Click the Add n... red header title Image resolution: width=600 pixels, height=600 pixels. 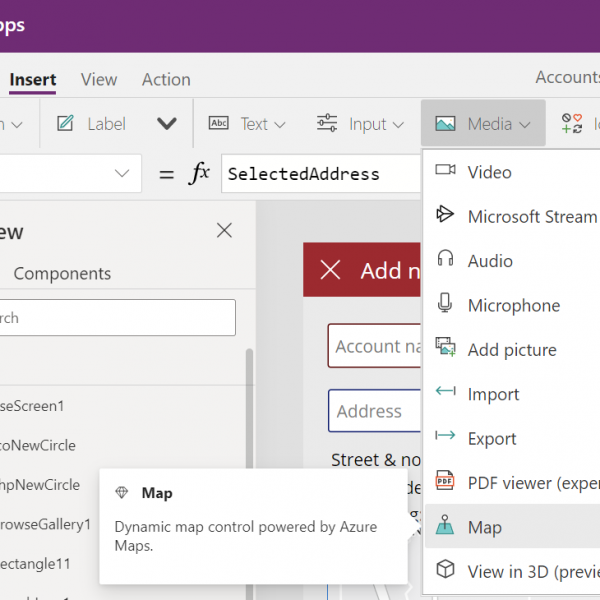[x=390, y=271]
